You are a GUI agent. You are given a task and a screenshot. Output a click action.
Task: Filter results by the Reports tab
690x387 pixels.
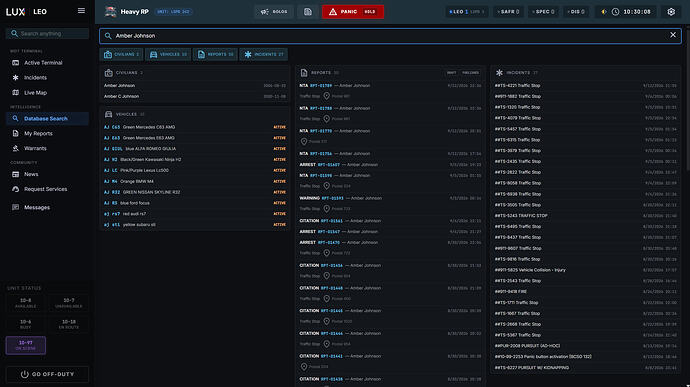[215, 55]
